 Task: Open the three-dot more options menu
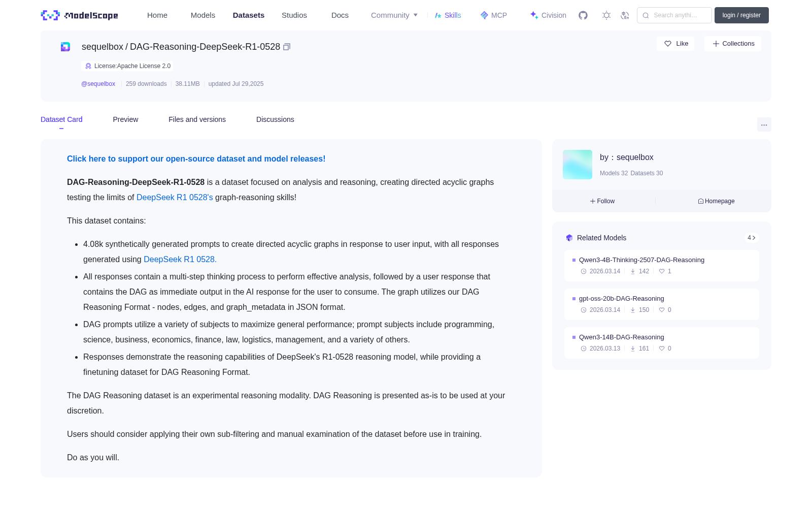[x=764, y=124]
